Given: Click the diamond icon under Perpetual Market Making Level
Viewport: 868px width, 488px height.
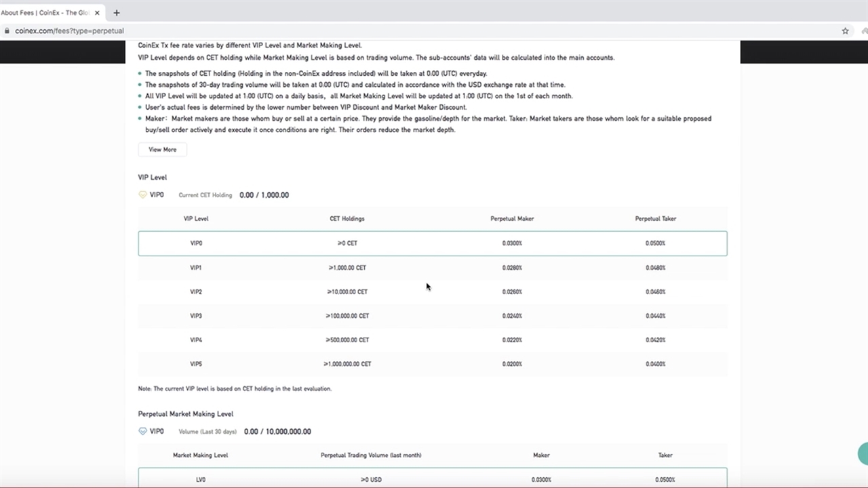Looking at the screenshot, I should coord(142,432).
